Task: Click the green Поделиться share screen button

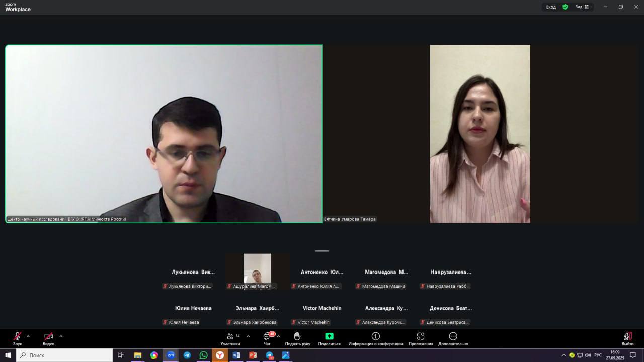Action: pyautogui.click(x=329, y=338)
